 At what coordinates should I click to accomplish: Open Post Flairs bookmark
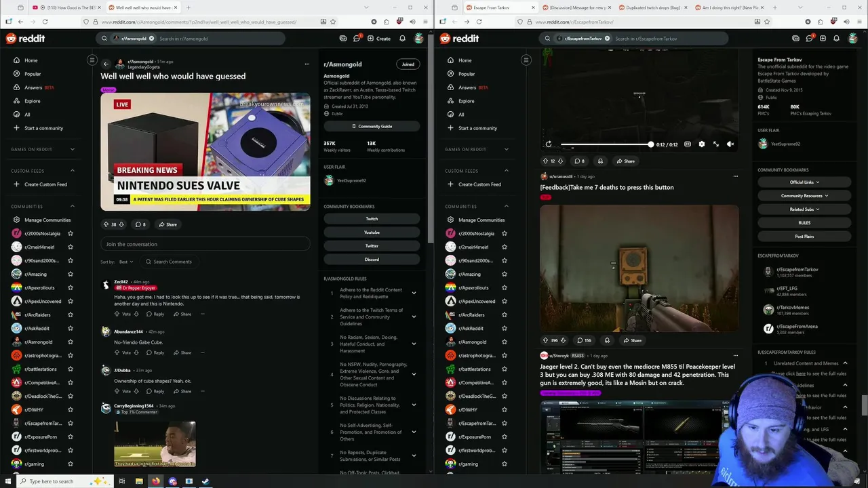click(804, 237)
